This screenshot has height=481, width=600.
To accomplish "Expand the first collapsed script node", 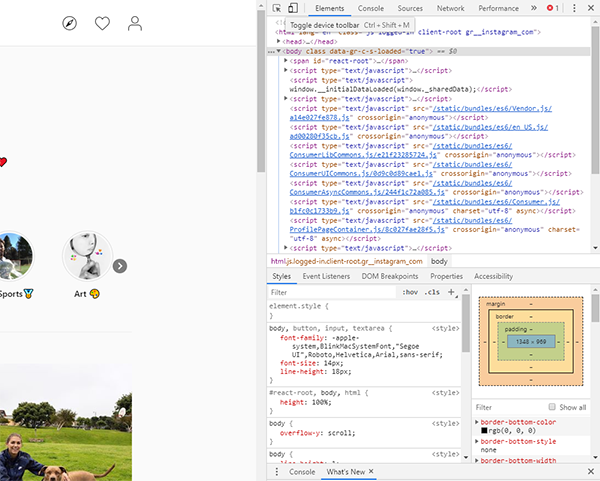I will click(285, 70).
